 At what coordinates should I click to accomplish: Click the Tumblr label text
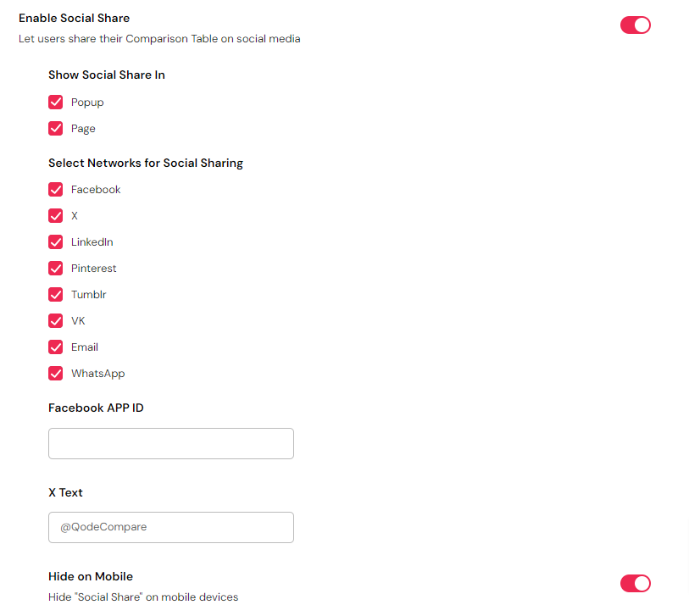tap(88, 295)
